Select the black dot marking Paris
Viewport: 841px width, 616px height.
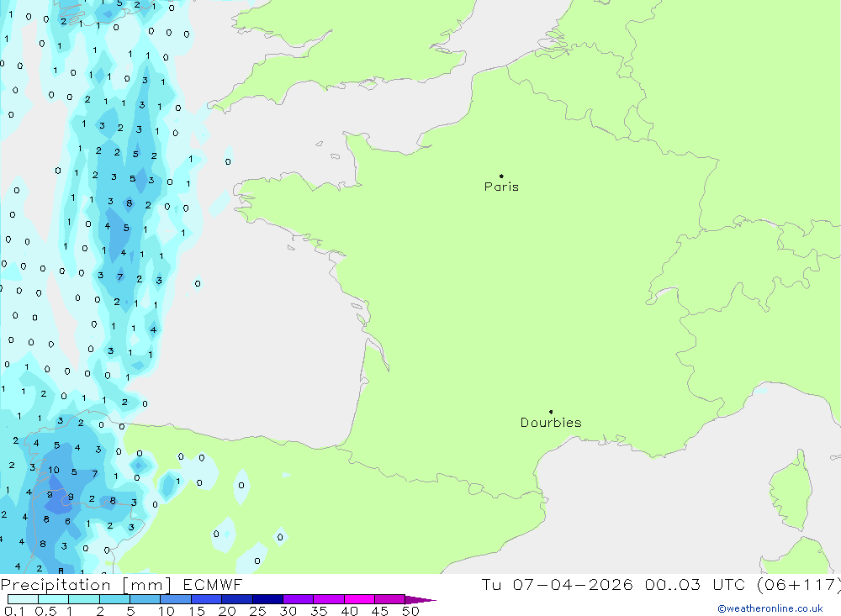pos(501,176)
